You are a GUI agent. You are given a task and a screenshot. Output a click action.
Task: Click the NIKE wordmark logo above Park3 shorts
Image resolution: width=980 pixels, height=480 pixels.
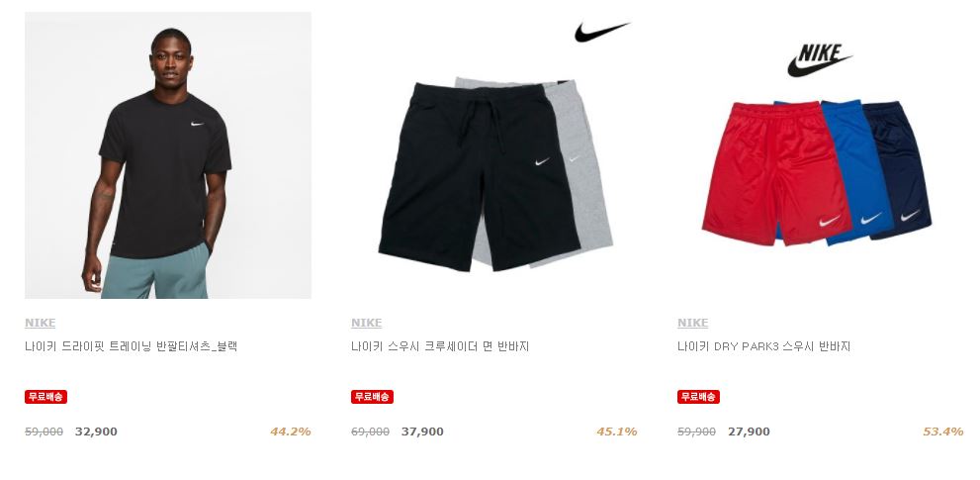[x=819, y=60]
